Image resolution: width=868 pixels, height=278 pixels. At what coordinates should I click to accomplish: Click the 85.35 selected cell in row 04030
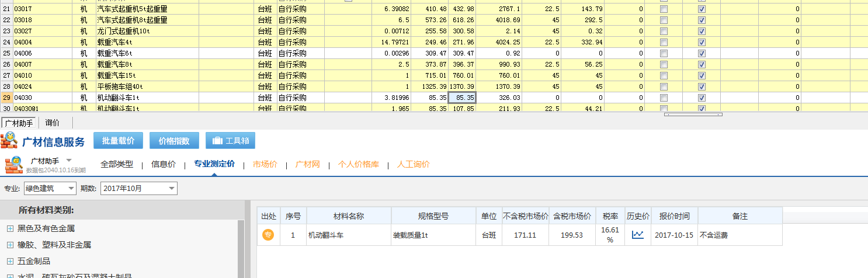point(462,98)
